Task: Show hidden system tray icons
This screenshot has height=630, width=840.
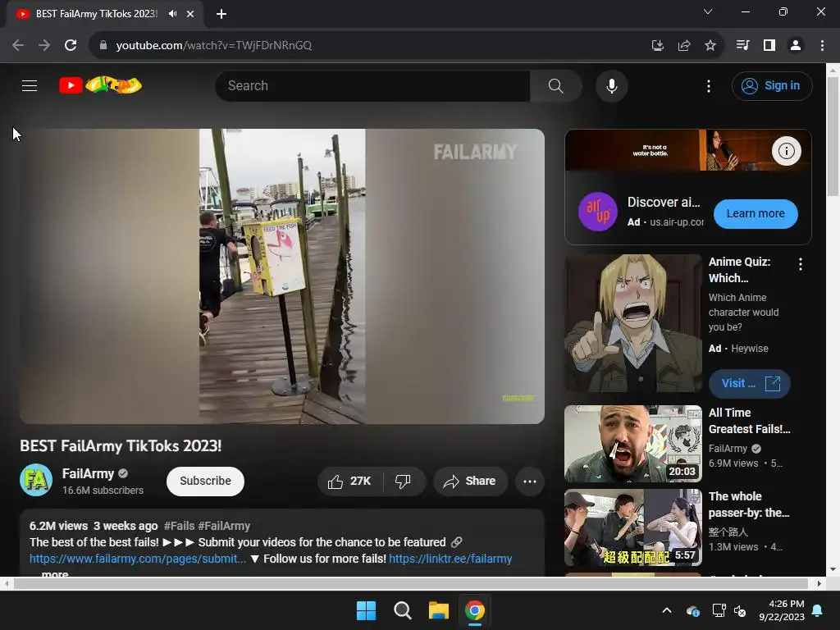Action: (x=667, y=610)
